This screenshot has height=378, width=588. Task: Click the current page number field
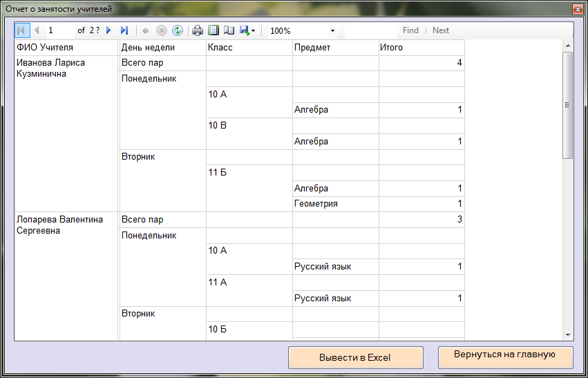pyautogui.click(x=60, y=30)
